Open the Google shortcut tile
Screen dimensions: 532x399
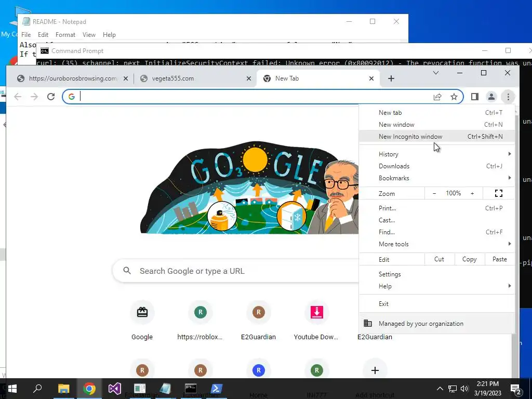(142, 321)
